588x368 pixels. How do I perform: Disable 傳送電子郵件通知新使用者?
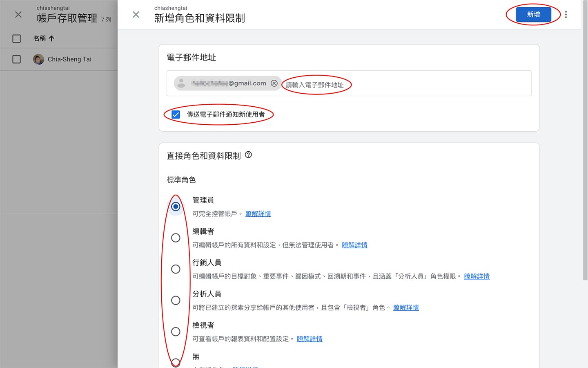(x=175, y=114)
